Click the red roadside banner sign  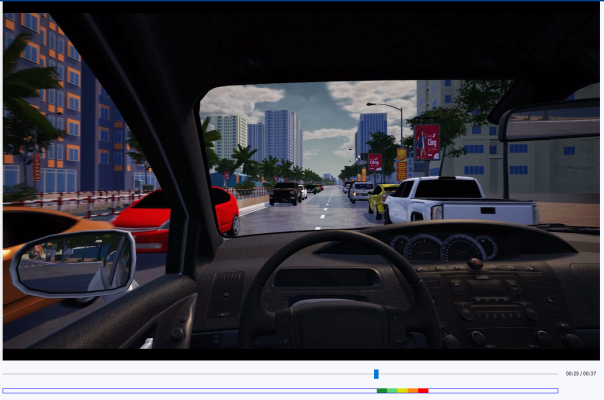(x=427, y=141)
